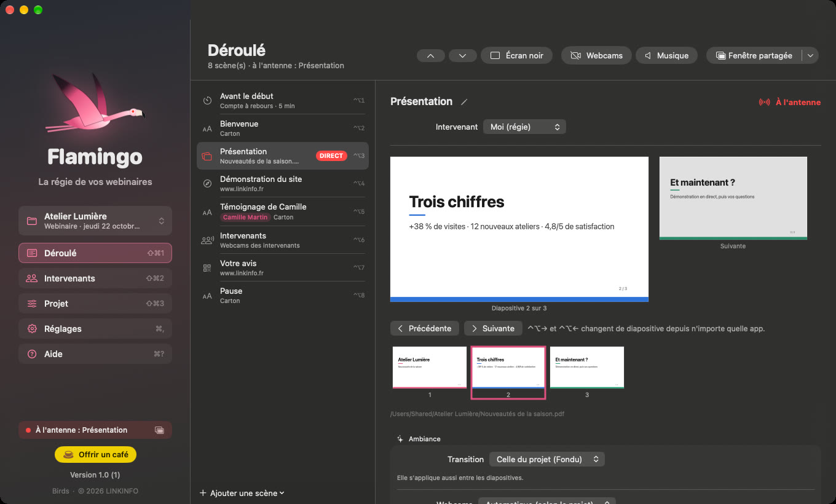Viewport: 836px width, 504px height.
Task: Open the Transition dropdown Celle du projet (Fondu)
Action: click(x=547, y=459)
